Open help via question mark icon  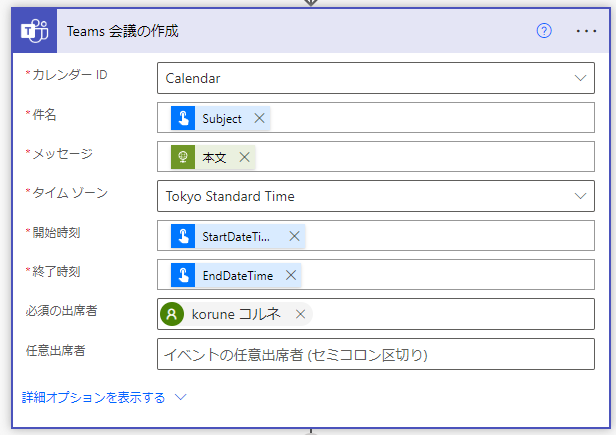[544, 31]
